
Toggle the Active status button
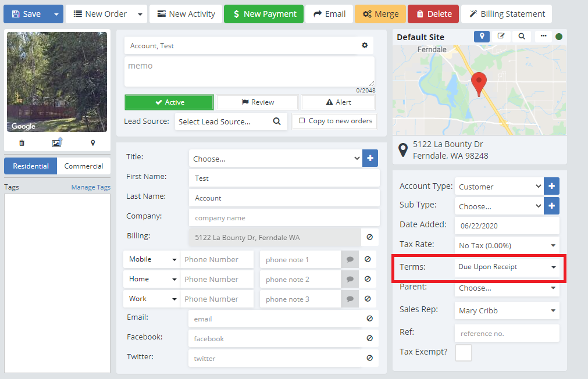pyautogui.click(x=169, y=102)
